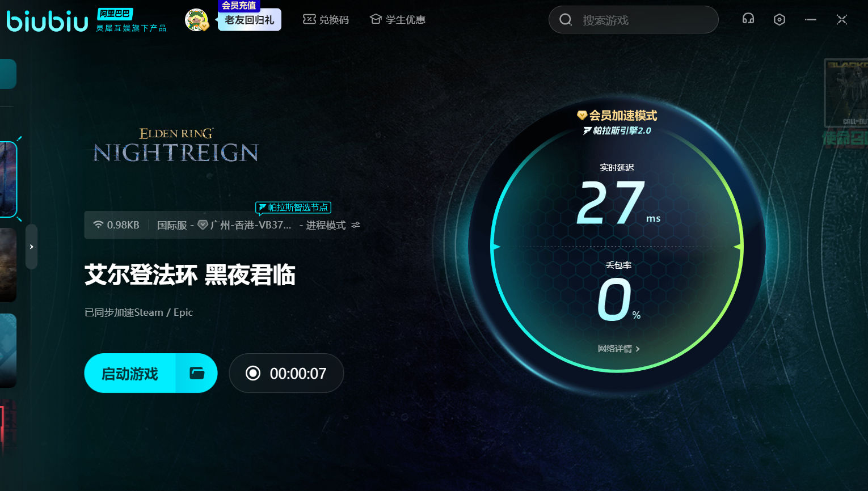This screenshot has height=491, width=868.
Task: Click the 帕拉斯智选节点 tag
Action: tap(293, 208)
